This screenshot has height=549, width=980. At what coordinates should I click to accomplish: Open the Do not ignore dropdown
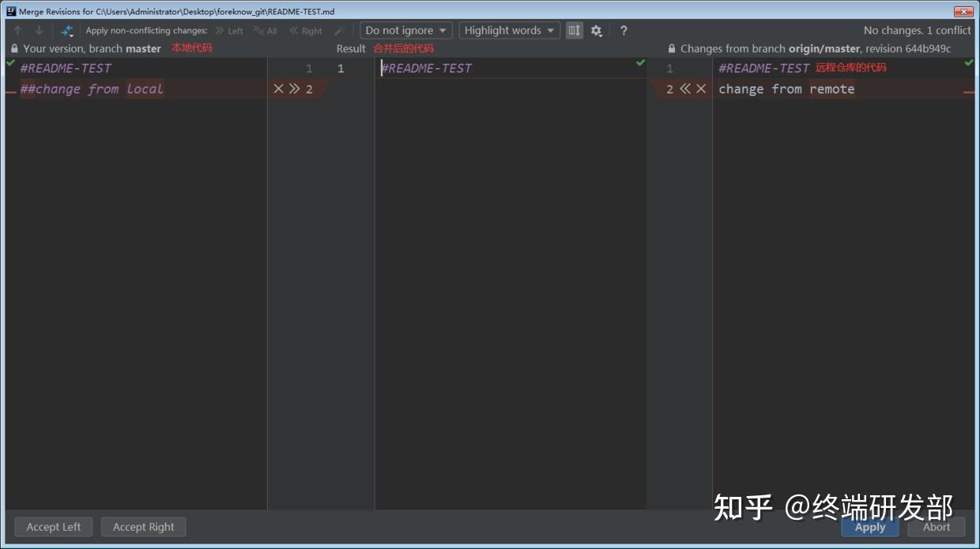coord(405,30)
